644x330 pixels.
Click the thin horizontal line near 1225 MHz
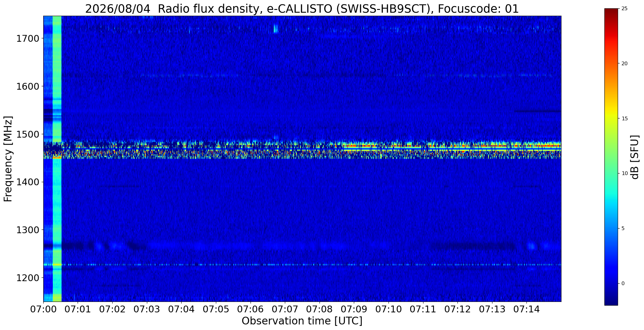pos(302,265)
